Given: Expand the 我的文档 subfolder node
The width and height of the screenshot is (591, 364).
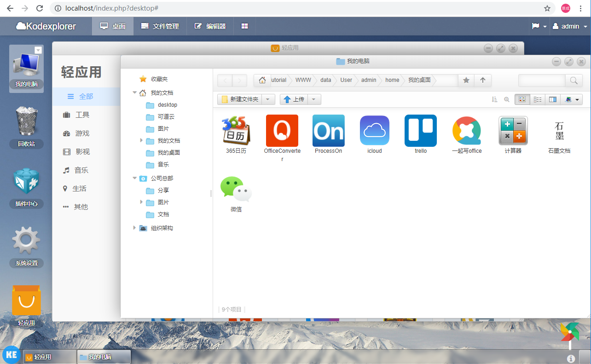Looking at the screenshot, I should click(x=141, y=140).
